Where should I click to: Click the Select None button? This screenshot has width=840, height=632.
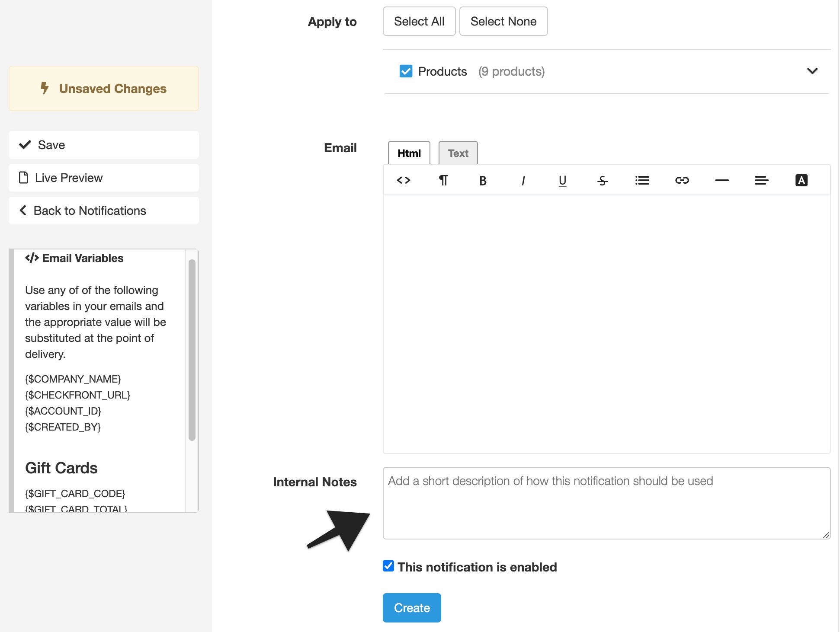[x=503, y=21]
